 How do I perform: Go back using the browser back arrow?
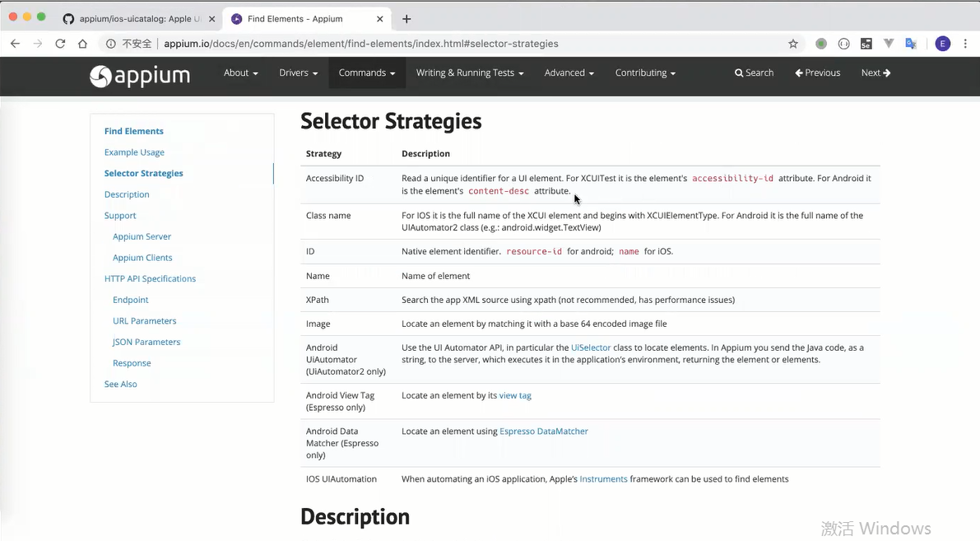(x=15, y=44)
